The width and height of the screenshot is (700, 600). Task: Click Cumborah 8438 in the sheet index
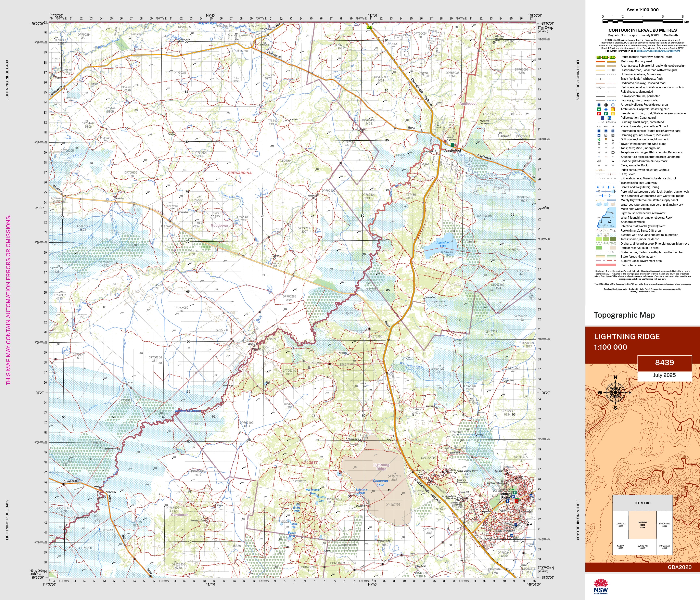coord(642,547)
